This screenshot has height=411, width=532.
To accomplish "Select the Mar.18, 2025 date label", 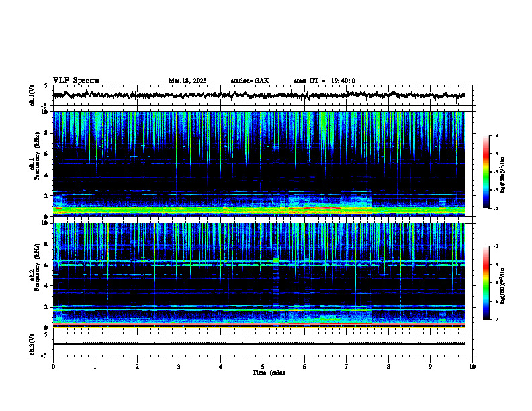I will pos(187,81).
